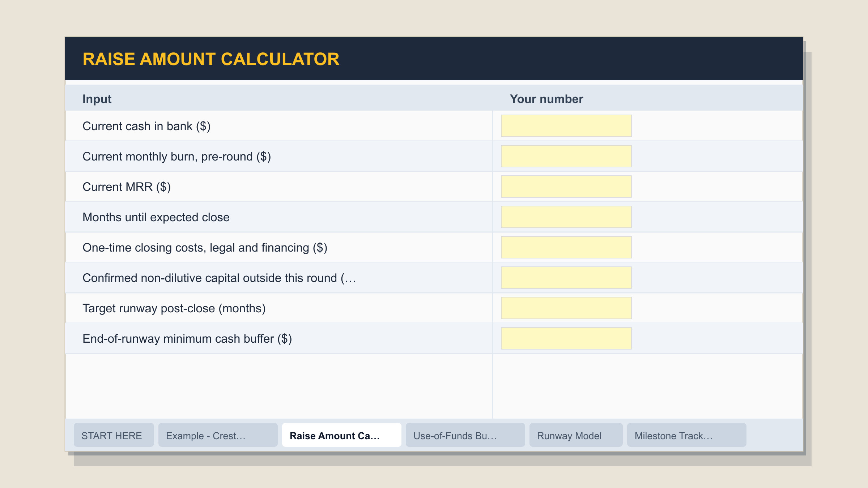Click the truncated "Confirmed non-dilutive capital" label
The image size is (868, 488).
[219, 278]
